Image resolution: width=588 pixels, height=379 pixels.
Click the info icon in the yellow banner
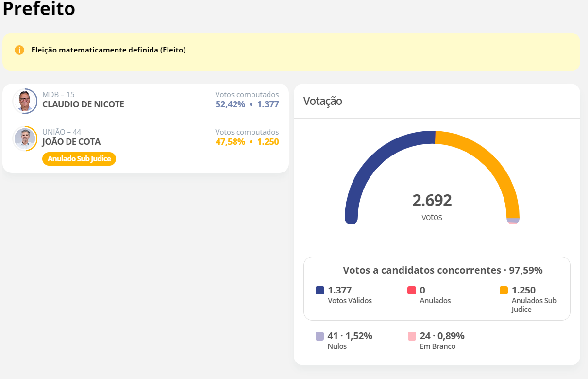coord(19,50)
